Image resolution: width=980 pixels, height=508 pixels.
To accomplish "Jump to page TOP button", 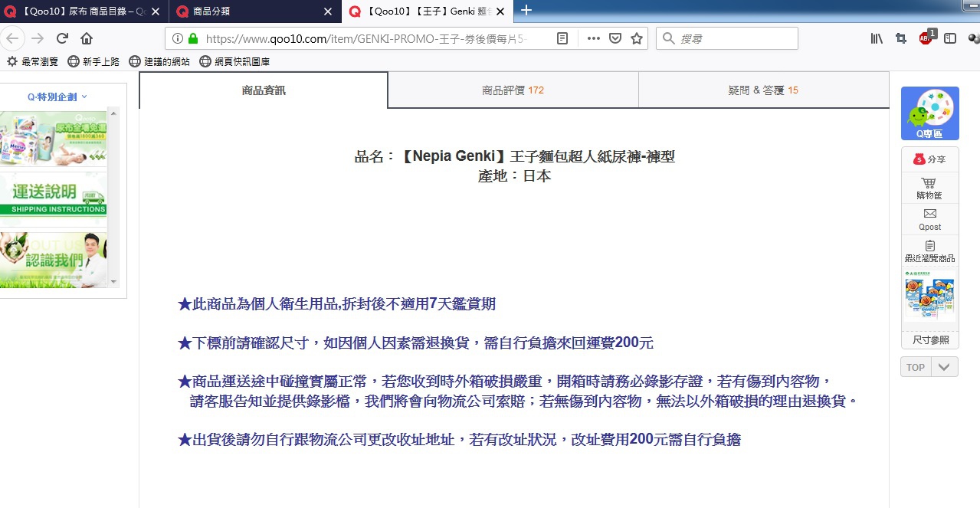I will tap(916, 367).
